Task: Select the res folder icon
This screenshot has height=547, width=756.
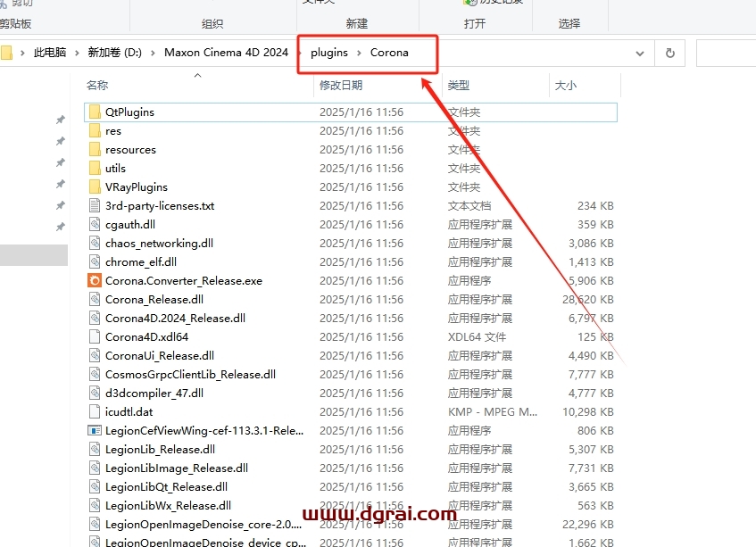Action: point(95,131)
